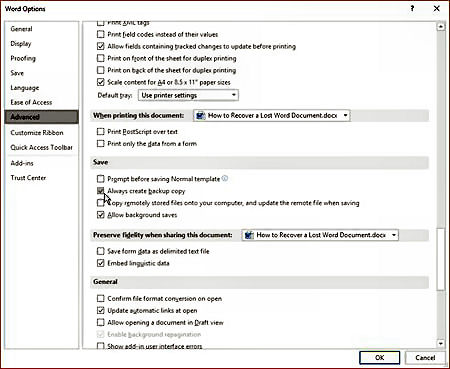Image resolution: width=450 pixels, height=369 pixels.
Task: Uncheck Allow background saves
Action: (x=100, y=215)
